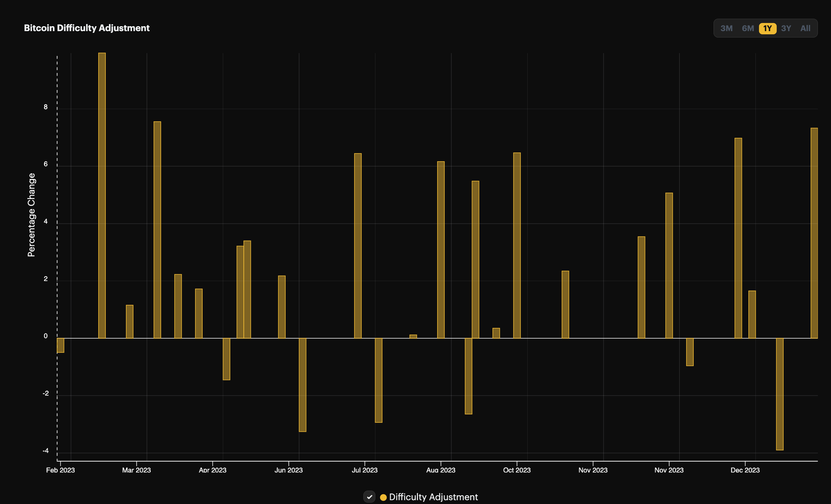Click the first small negative bar at left
831x504 pixels.
(61, 345)
